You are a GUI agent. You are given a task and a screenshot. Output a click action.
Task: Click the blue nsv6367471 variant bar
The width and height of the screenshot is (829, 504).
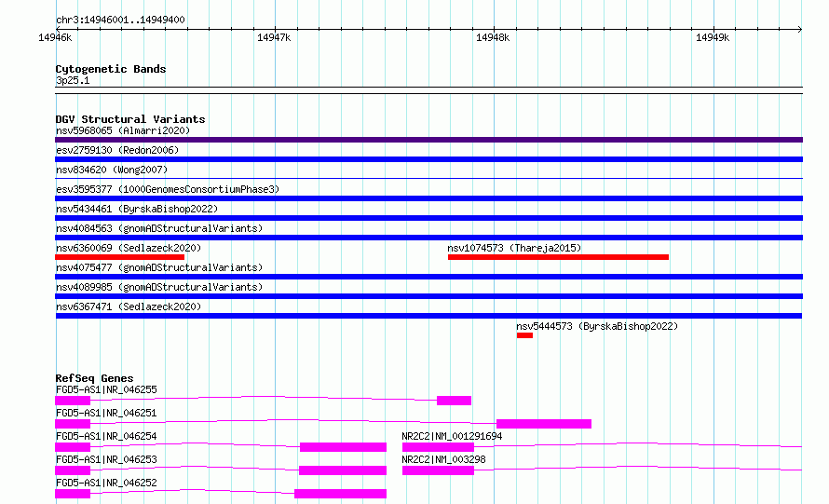point(428,316)
